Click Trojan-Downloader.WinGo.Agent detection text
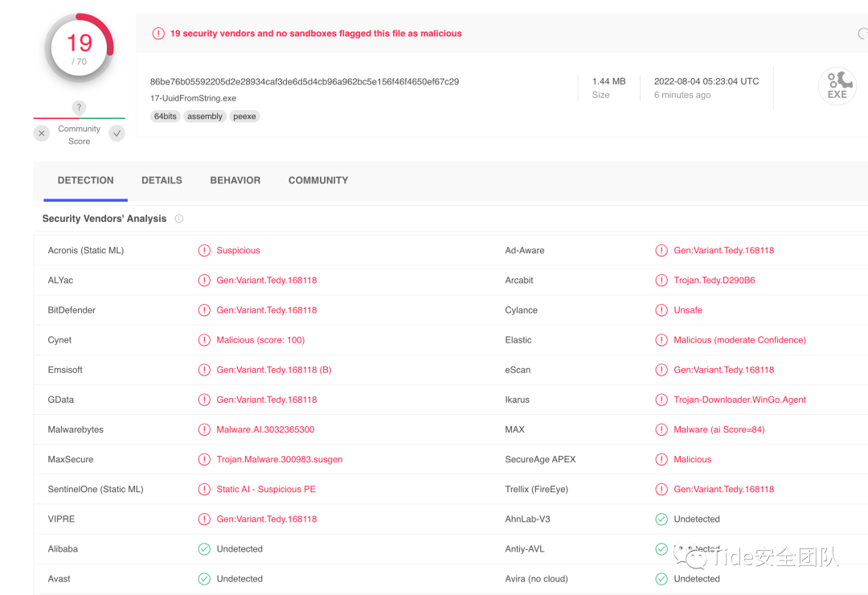Viewport: 868px width, 595px height. [x=739, y=400]
